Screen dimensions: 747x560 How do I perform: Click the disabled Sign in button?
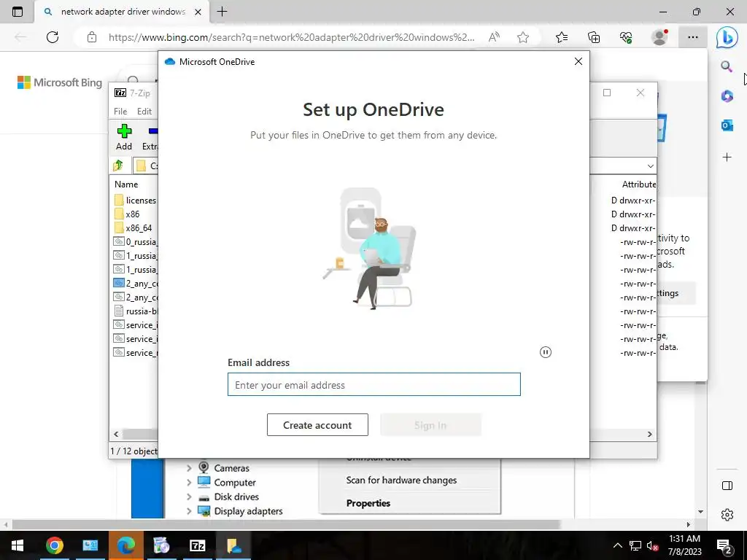coord(430,425)
